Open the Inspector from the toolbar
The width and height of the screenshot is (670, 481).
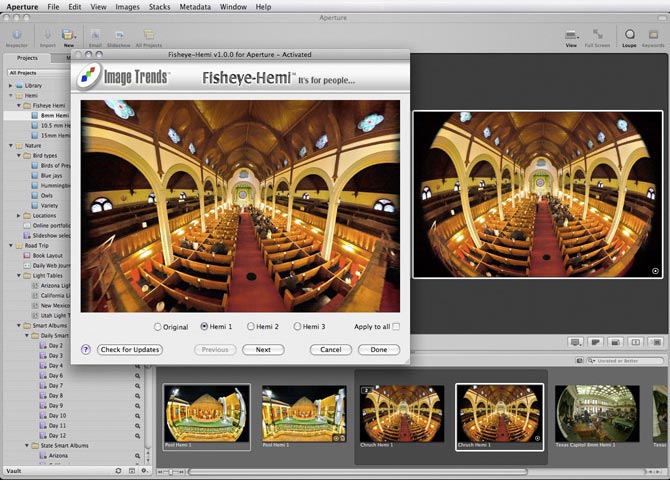click(x=17, y=35)
